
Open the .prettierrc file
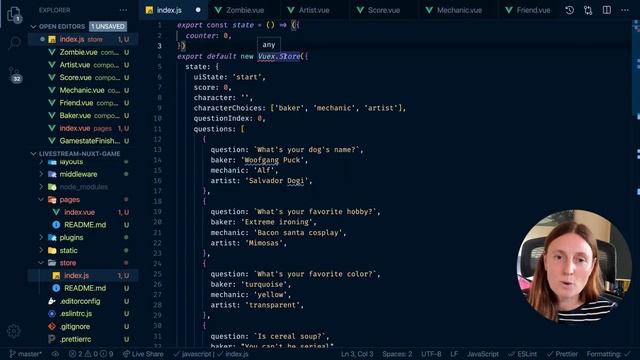click(83, 339)
